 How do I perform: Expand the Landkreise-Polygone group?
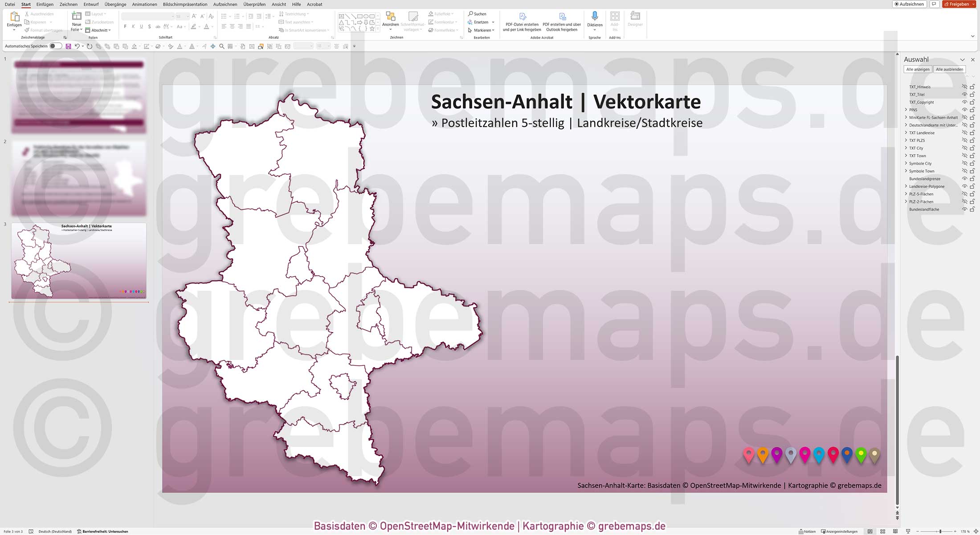(906, 186)
